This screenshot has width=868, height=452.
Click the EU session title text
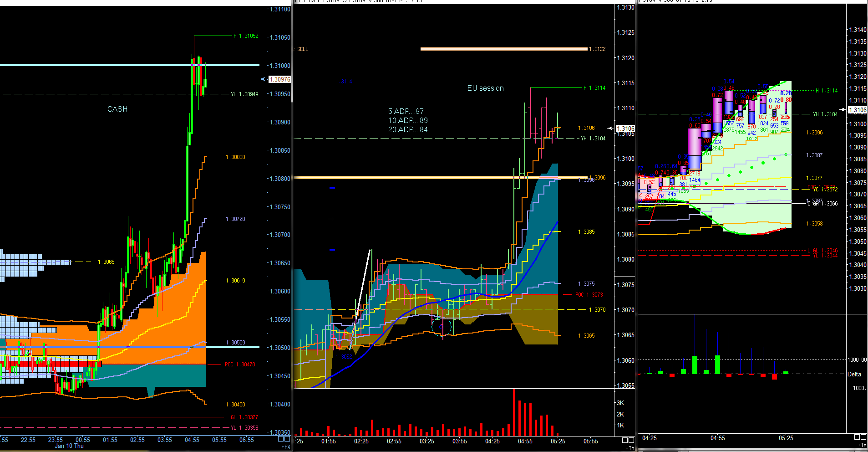click(486, 88)
